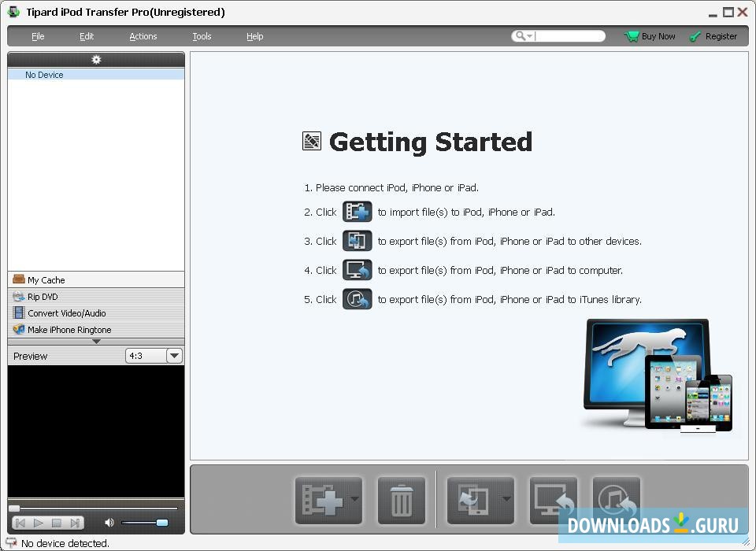
Task: Open the Edit menu
Action: coord(87,36)
